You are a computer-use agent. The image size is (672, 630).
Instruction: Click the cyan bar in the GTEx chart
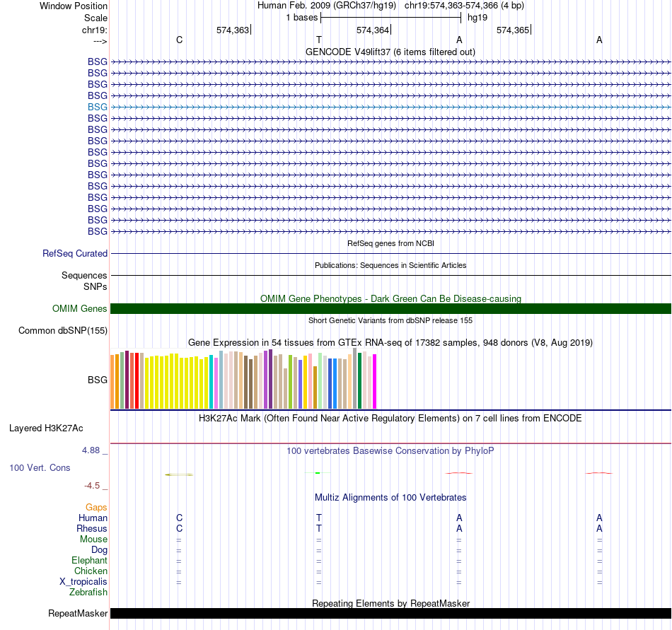click(x=212, y=382)
